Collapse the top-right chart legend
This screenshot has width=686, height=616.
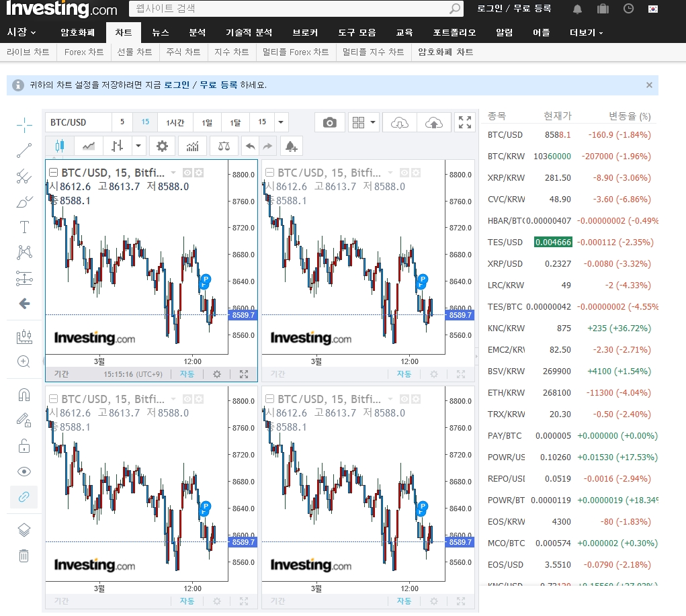point(270,173)
